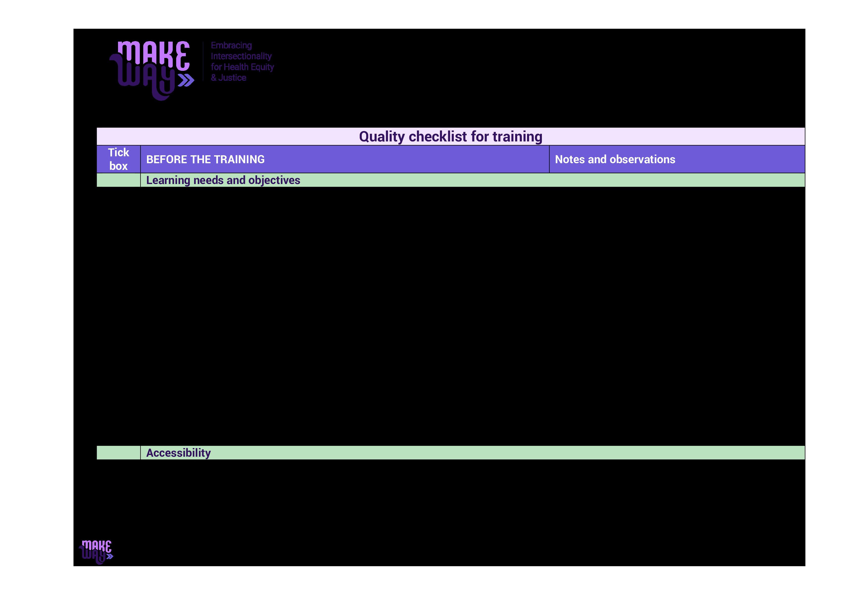Screen dimensions: 868x614
Task: Select the BEFORE THE TRAINING header cell
Action: point(205,159)
